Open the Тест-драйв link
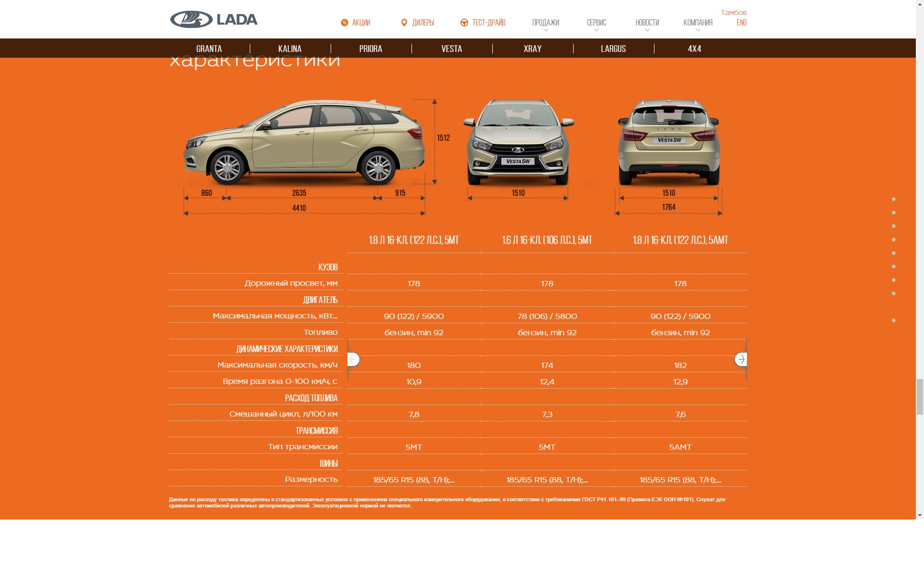The width and height of the screenshot is (924, 583). click(488, 23)
